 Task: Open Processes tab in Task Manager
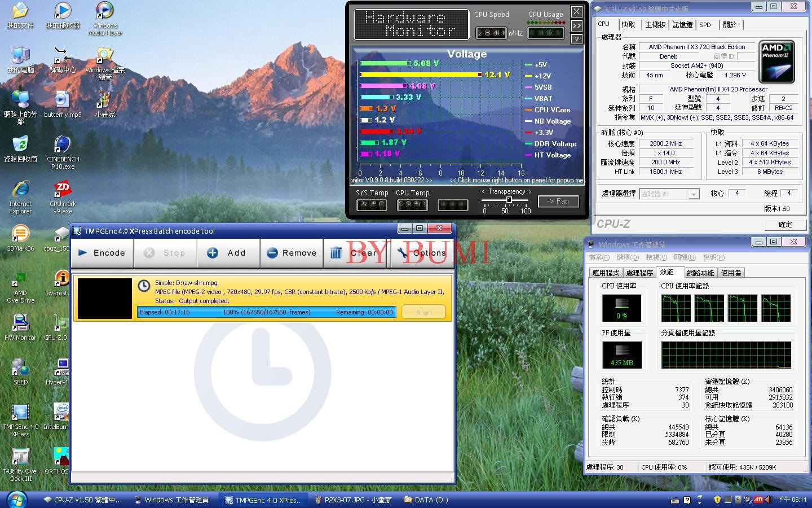pyautogui.click(x=639, y=273)
